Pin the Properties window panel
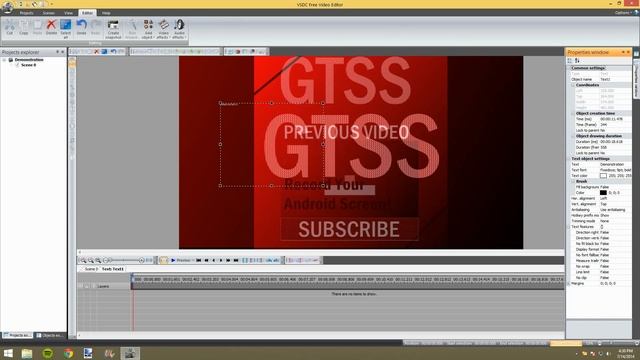 click(623, 52)
